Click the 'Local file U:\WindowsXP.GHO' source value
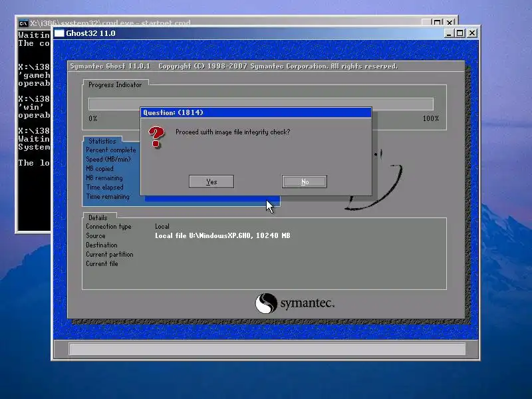Image resolution: width=532 pixels, height=399 pixels. point(223,235)
